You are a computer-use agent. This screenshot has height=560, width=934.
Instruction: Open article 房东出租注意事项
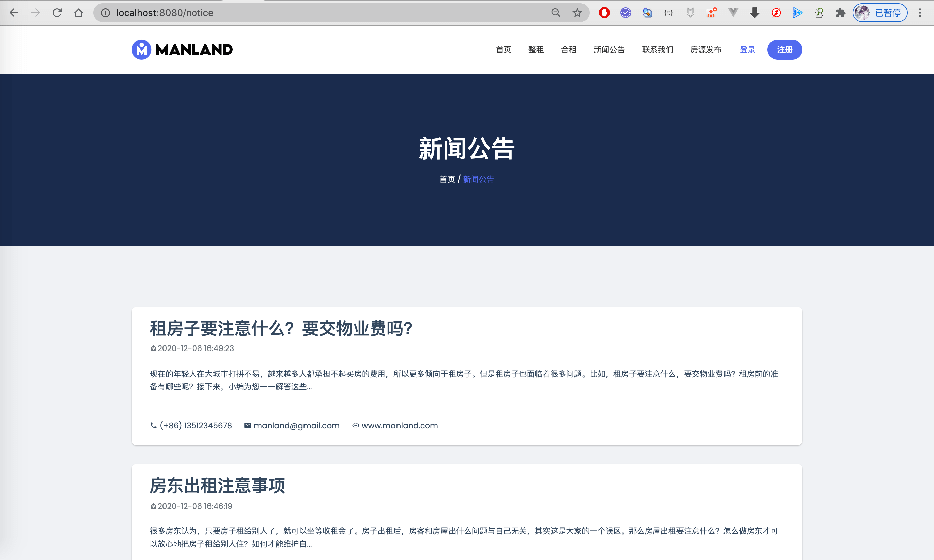217,486
